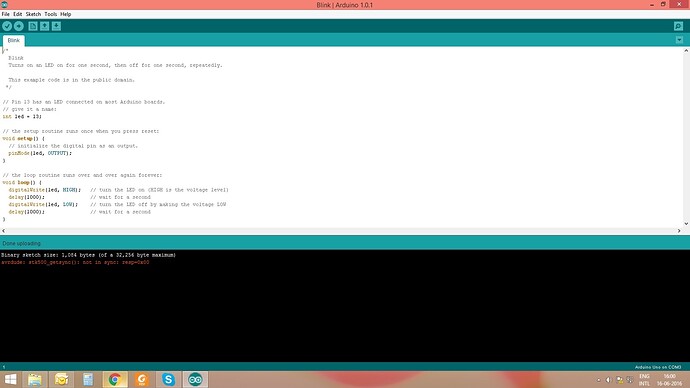Click the volume speaker tray icon
The width and height of the screenshot is (690, 388).
pos(609,380)
